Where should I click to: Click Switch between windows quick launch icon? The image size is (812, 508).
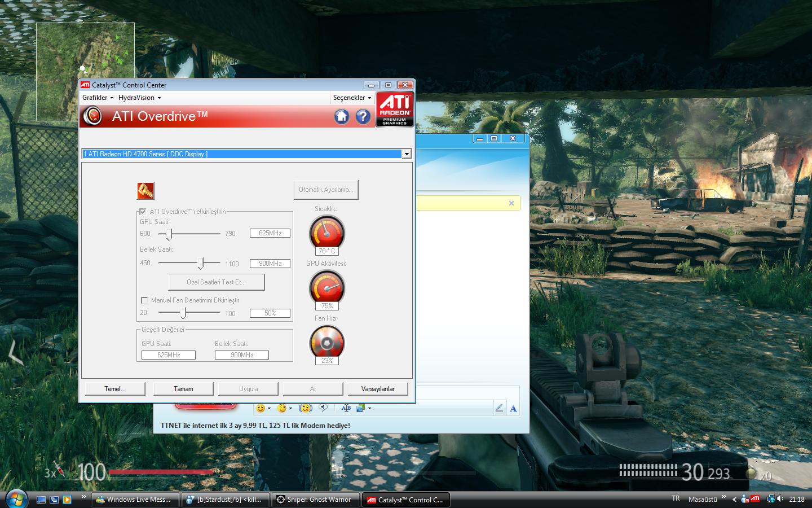54,500
